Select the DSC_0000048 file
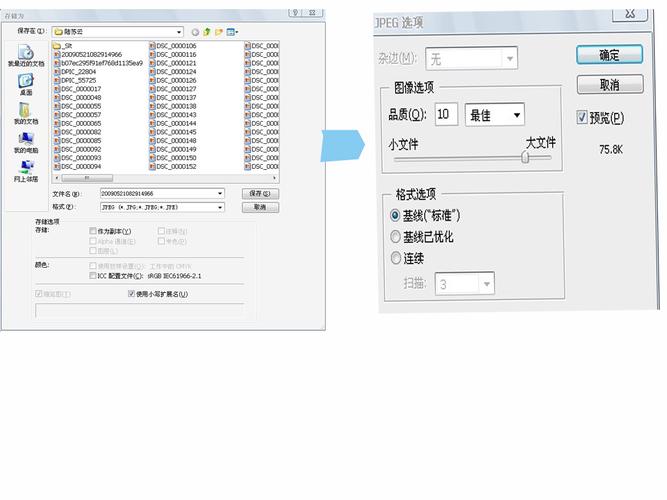This screenshot has height=500, width=667. click(77, 97)
